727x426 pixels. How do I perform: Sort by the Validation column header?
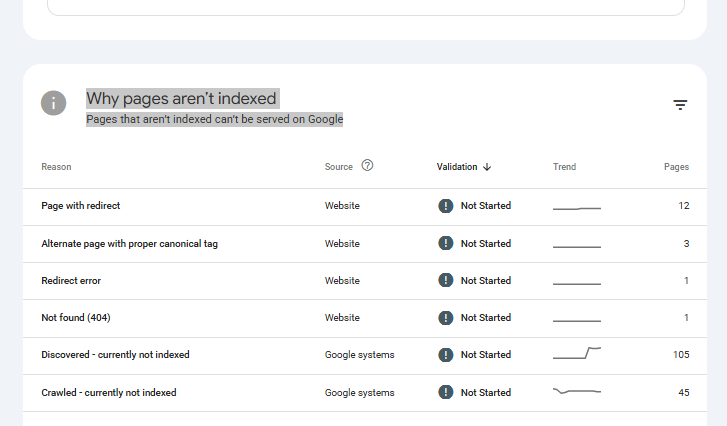tap(457, 167)
